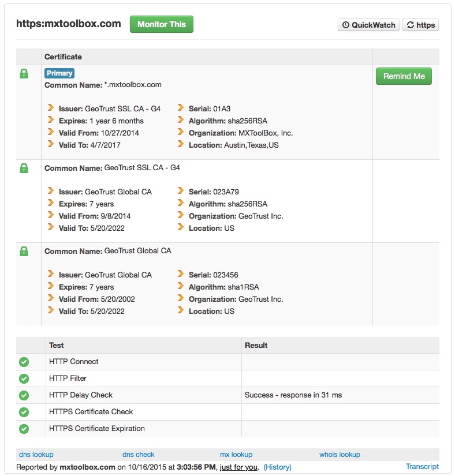Viewport: 455px width, 476px height.
Task: Click the HTTP Delay Check test label
Action: [81, 395]
